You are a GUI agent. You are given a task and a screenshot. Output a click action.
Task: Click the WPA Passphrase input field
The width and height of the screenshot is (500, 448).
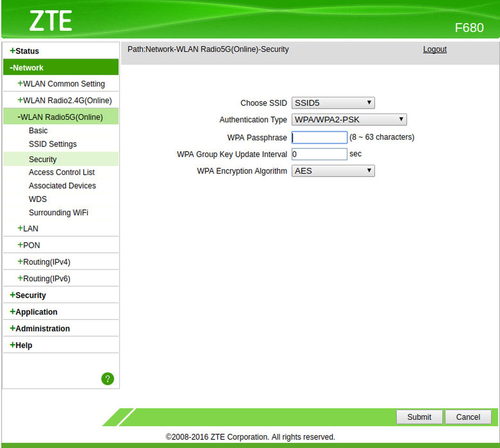(x=319, y=137)
